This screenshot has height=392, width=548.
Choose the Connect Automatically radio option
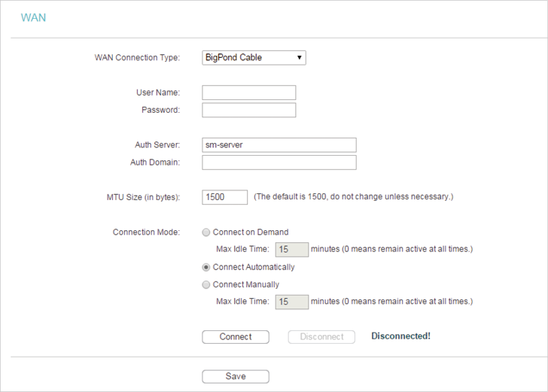[206, 267]
